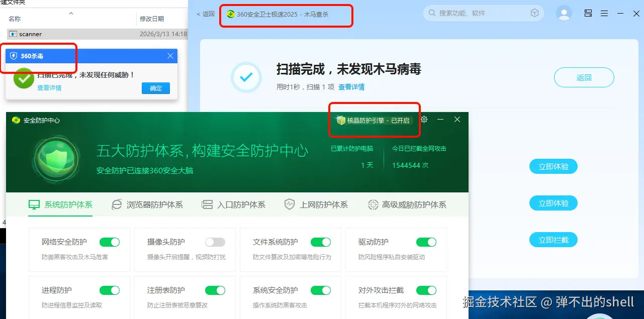Click the search magnifier icon
This screenshot has width=644, height=319.
click(432, 13)
